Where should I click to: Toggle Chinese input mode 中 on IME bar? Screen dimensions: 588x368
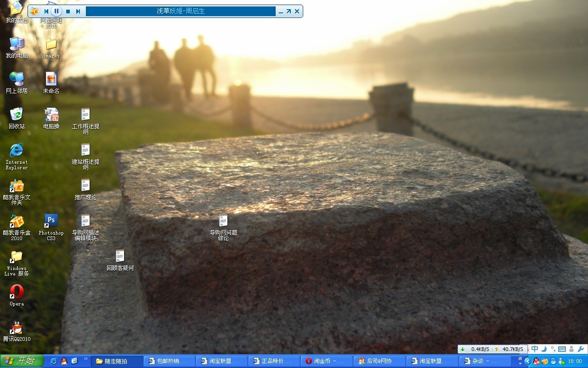535,349
